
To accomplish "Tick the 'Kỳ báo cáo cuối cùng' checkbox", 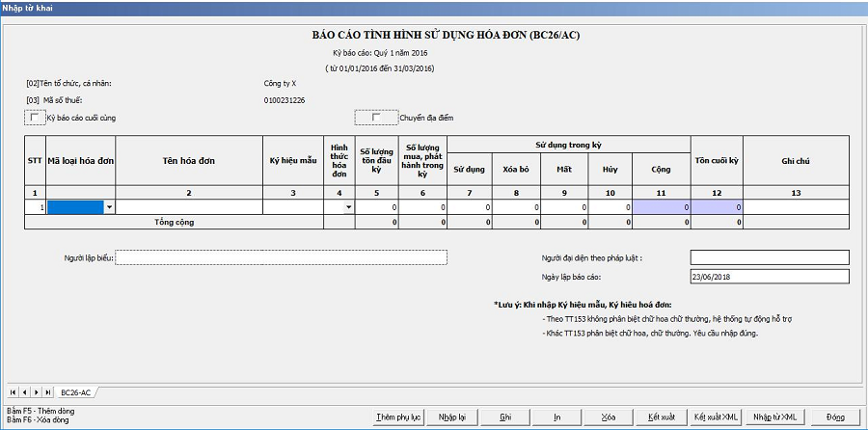I will point(36,118).
